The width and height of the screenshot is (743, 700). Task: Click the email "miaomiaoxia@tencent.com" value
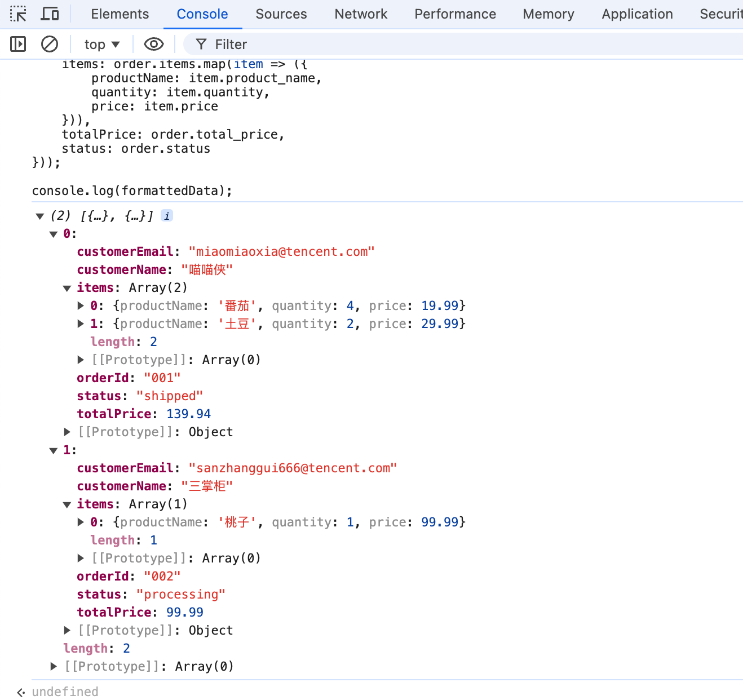click(x=282, y=251)
